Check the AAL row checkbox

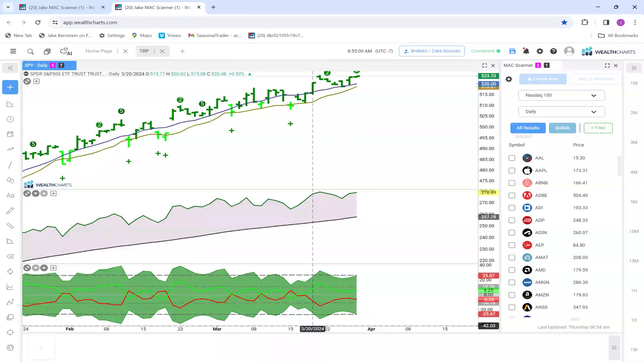pyautogui.click(x=512, y=158)
